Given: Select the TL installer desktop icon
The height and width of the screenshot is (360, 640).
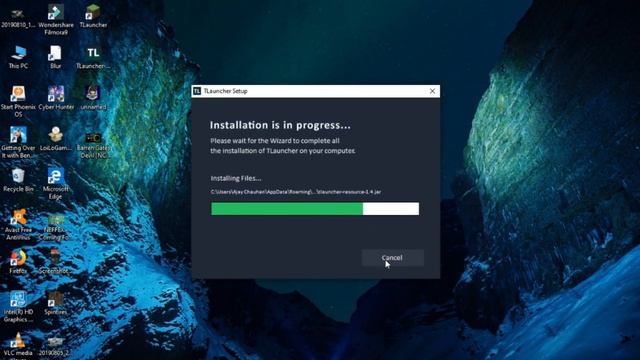Looking at the screenshot, I should coord(93,57).
